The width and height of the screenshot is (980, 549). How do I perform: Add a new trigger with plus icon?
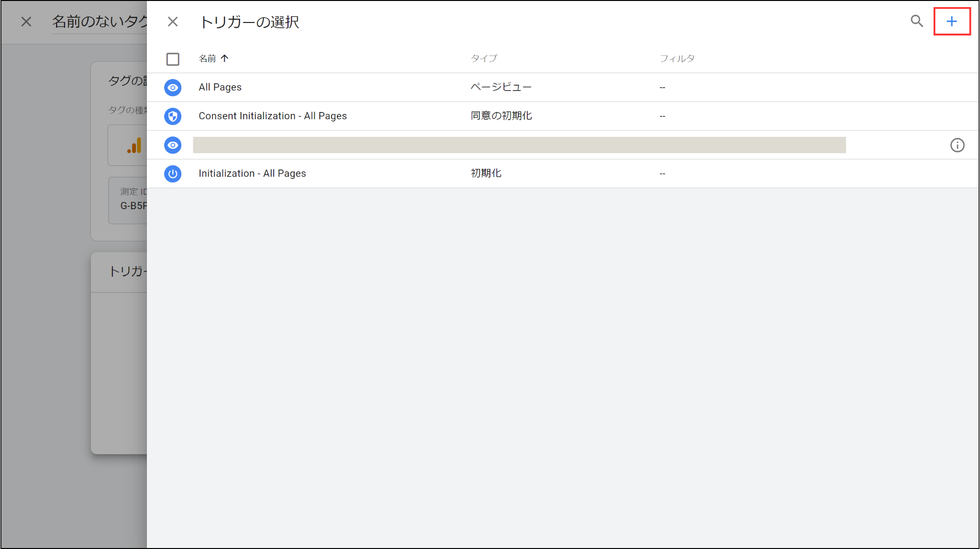click(952, 22)
